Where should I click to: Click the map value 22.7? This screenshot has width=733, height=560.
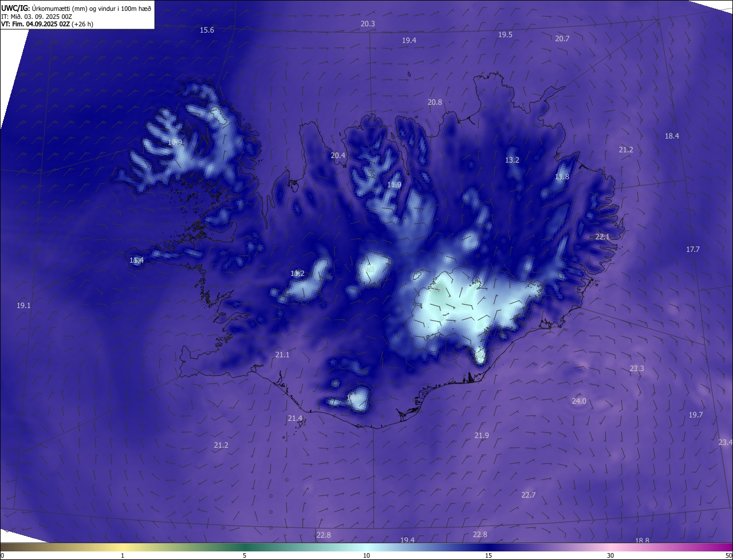point(528,495)
